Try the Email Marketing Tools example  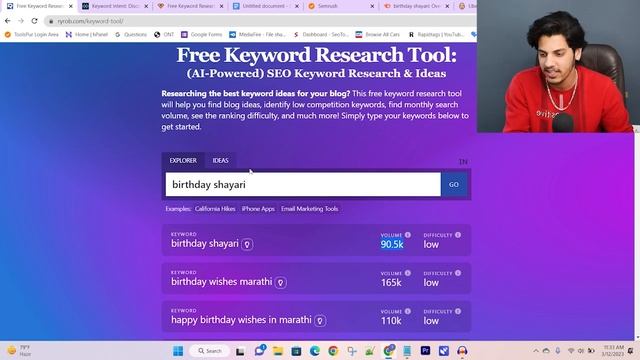point(309,209)
